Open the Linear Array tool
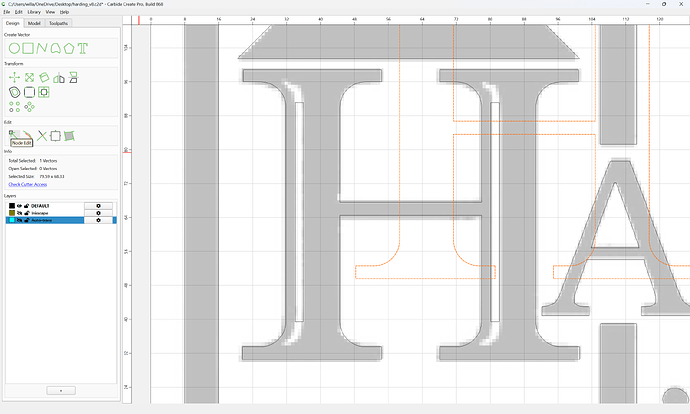 [x=15, y=106]
